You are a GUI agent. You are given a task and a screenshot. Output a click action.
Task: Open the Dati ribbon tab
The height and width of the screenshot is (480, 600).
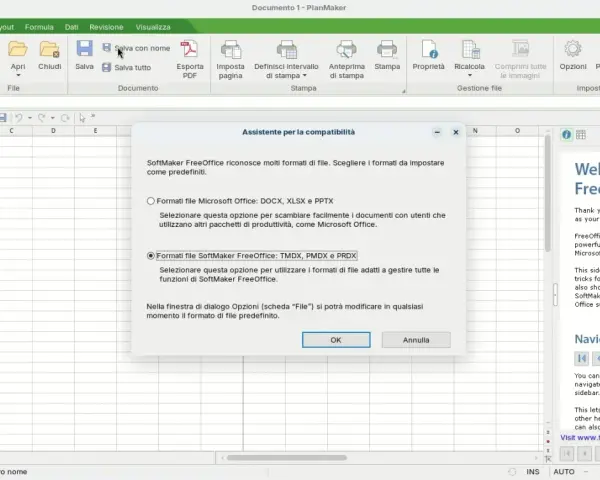click(x=72, y=27)
